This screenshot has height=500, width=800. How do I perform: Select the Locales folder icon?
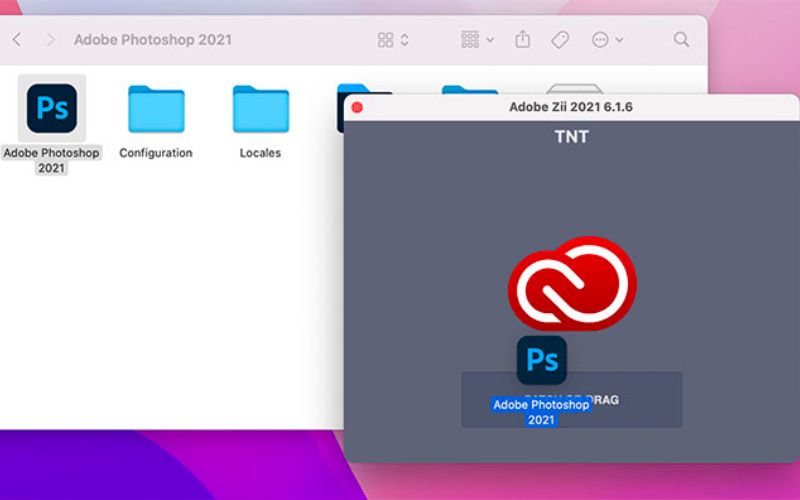point(261,109)
